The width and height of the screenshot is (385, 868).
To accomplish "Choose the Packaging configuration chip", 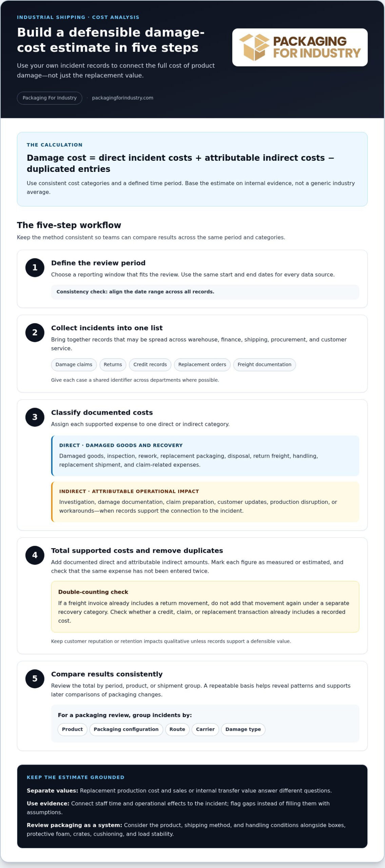I will (126, 729).
